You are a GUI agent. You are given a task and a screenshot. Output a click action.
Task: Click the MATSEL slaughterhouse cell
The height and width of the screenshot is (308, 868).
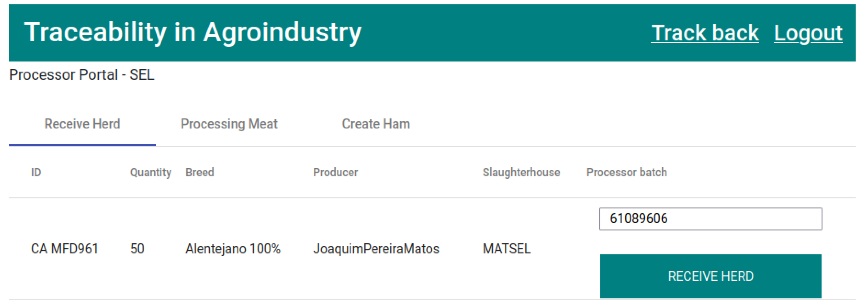point(507,249)
